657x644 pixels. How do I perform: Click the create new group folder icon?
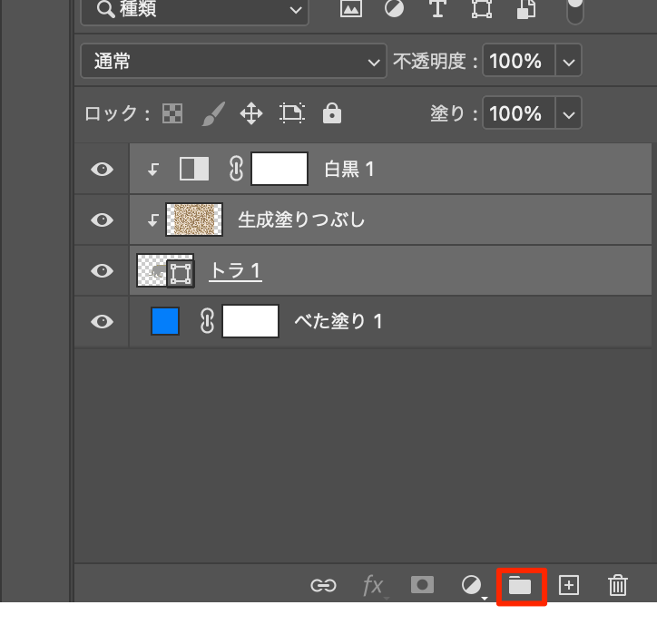click(x=520, y=586)
